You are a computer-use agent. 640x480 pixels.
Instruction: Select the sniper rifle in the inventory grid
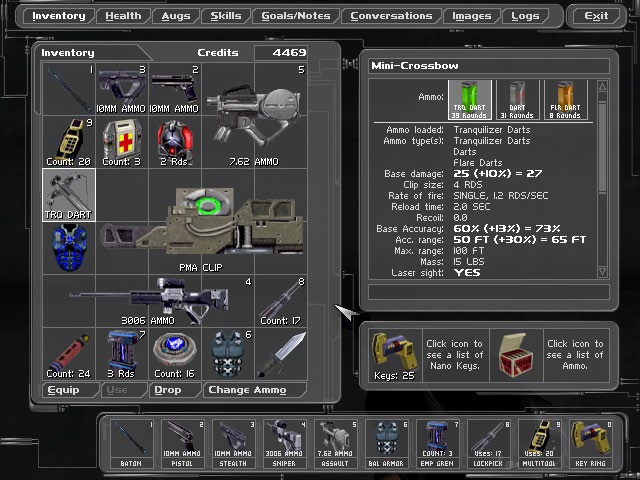(x=160, y=299)
